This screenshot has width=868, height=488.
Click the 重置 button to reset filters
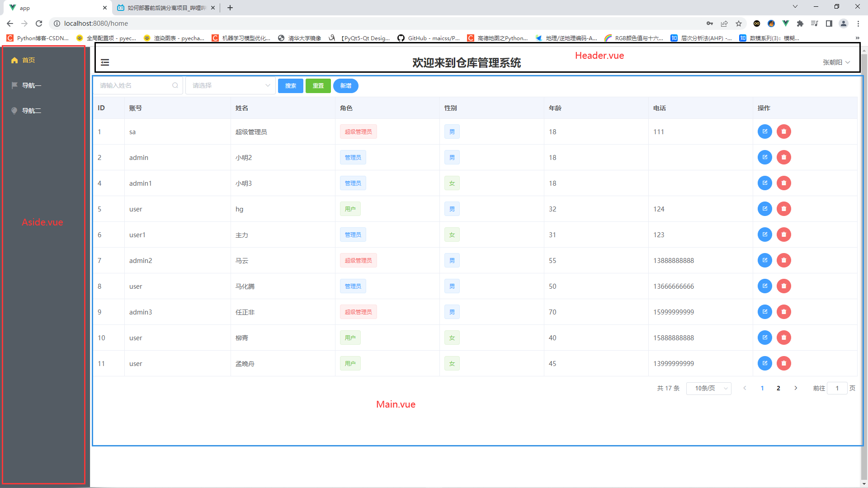(x=317, y=85)
